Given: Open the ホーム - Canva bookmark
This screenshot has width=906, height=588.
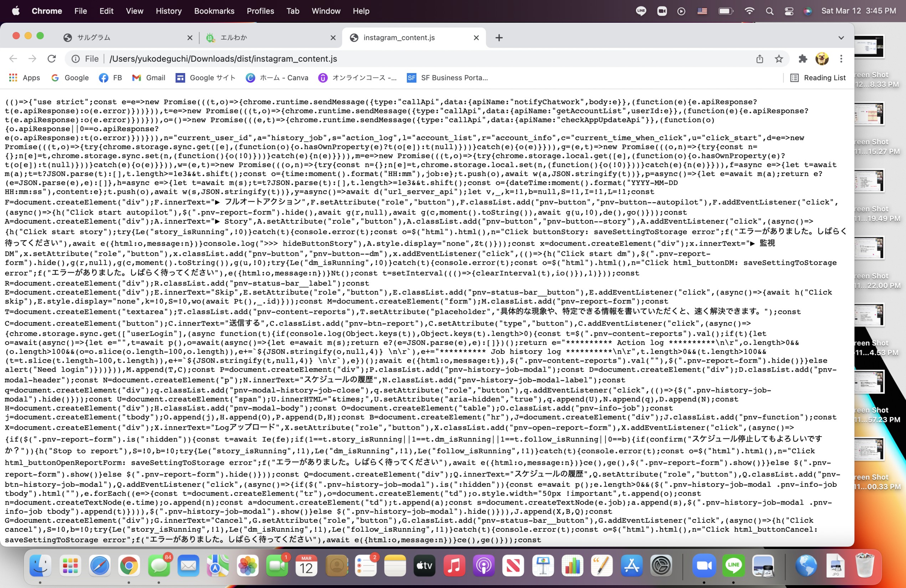Looking at the screenshot, I should point(277,78).
